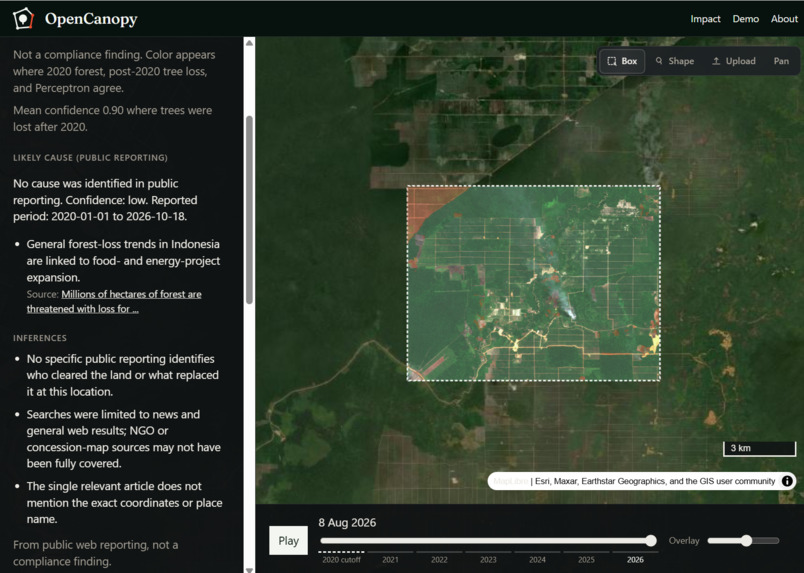This screenshot has height=573, width=804.
Task: Open the OpenCanopy home title
Action: tap(91, 19)
